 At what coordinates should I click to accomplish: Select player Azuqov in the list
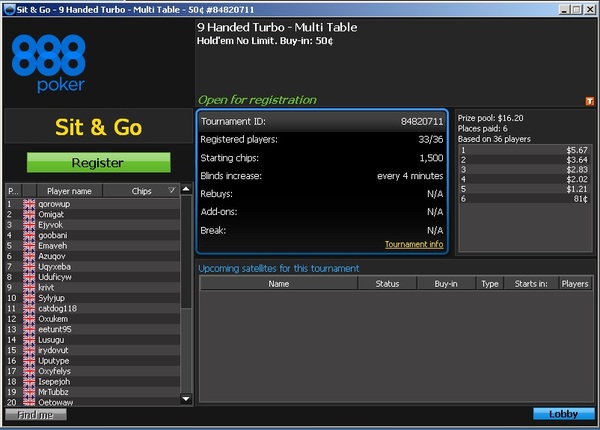pyautogui.click(x=93, y=256)
